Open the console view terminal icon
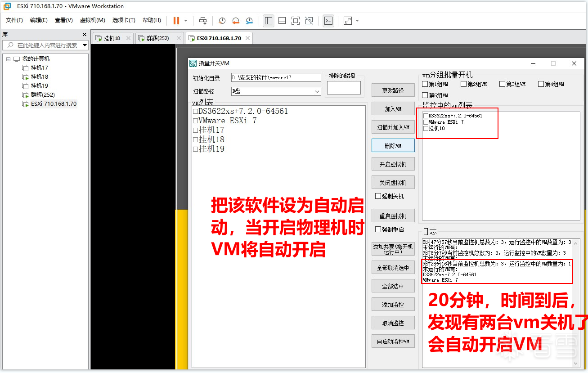 coord(328,20)
